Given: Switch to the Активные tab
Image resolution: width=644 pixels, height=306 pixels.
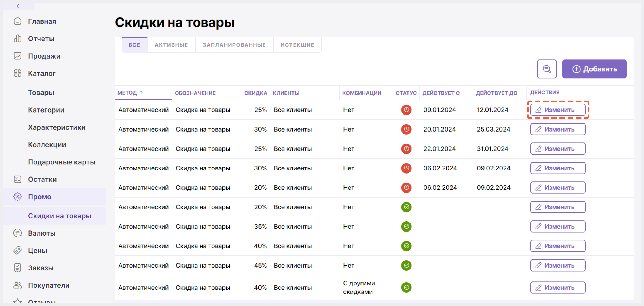Looking at the screenshot, I should [171, 45].
